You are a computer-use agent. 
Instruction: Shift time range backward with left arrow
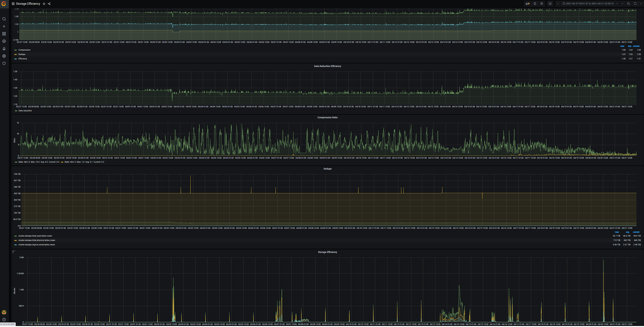(558, 4)
